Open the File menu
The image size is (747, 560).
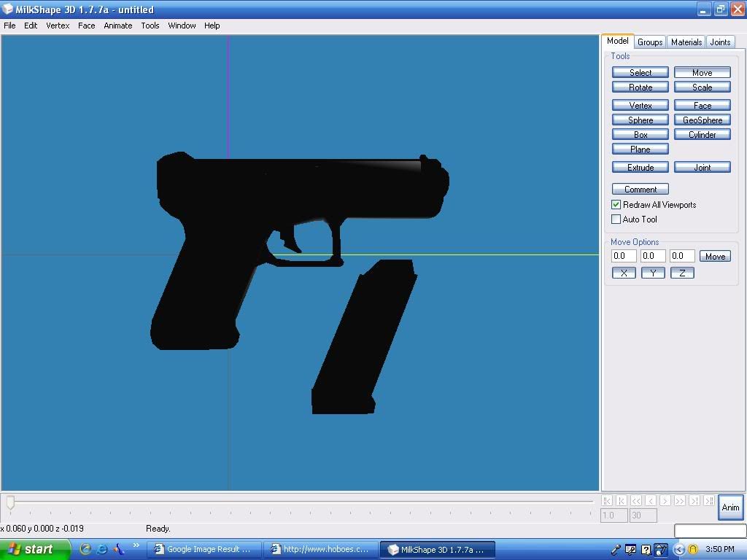tap(9, 26)
